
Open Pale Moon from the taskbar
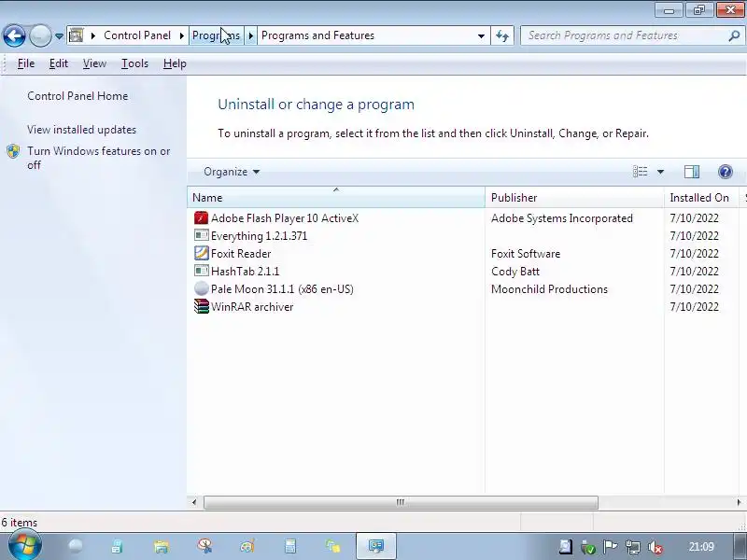coord(76,546)
